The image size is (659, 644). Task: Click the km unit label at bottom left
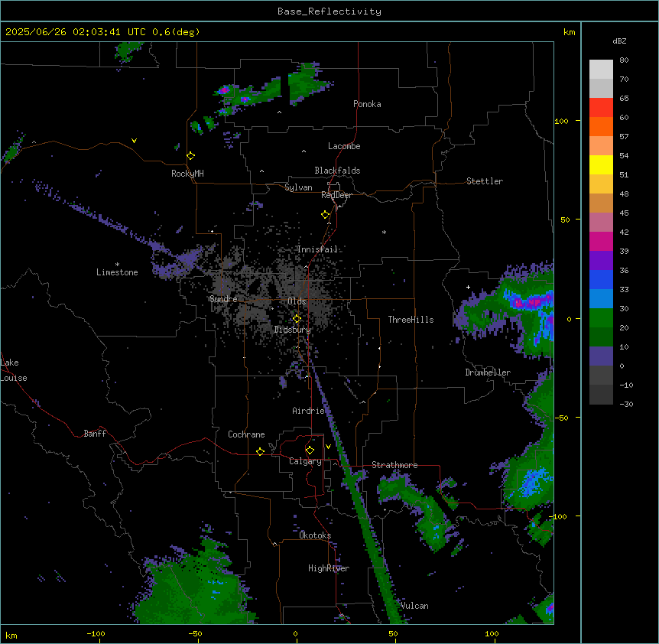click(11, 635)
